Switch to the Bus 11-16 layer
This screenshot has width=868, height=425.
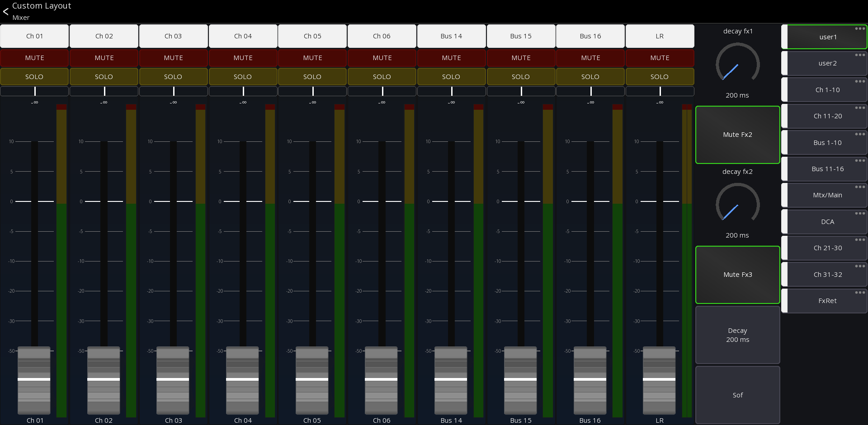(824, 169)
